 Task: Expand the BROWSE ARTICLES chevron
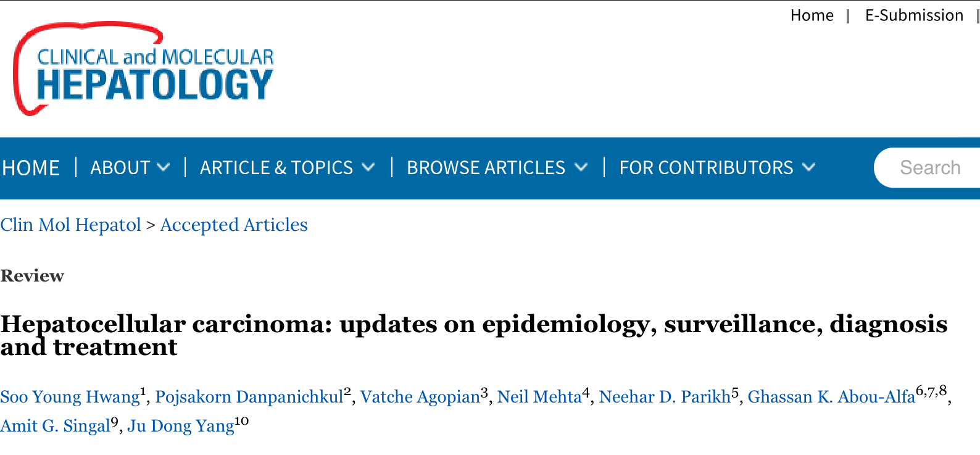pos(581,167)
